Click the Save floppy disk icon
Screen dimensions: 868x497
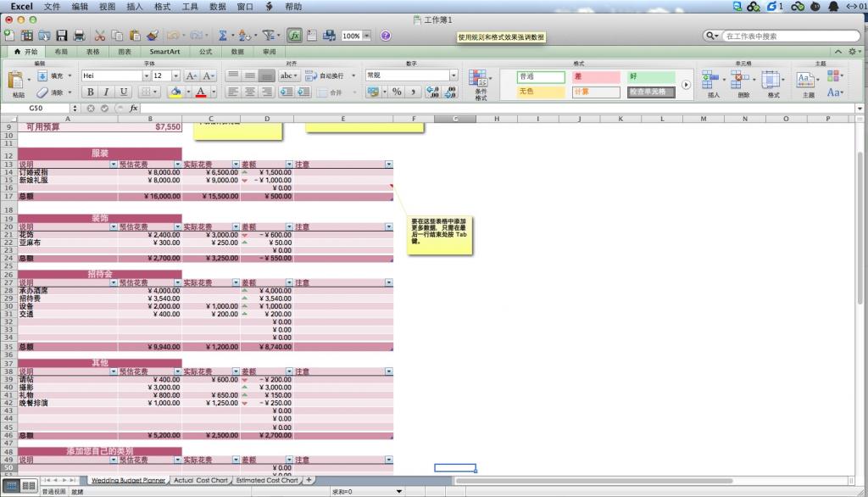61,36
